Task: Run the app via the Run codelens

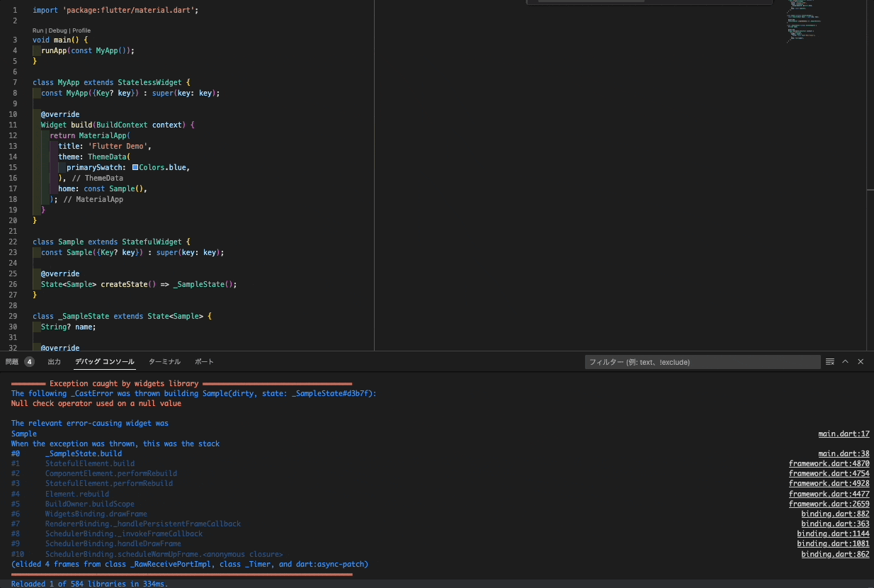Action: click(x=38, y=30)
